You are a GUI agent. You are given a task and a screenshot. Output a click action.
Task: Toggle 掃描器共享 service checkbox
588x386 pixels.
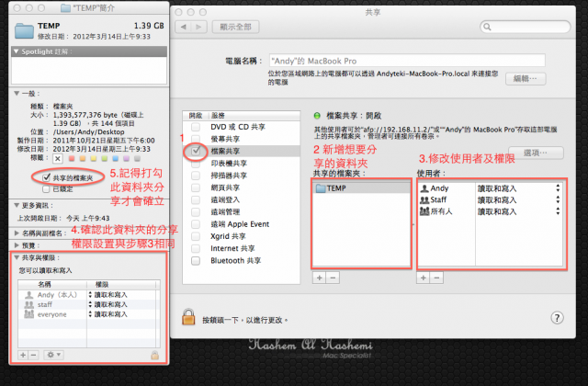(x=196, y=176)
